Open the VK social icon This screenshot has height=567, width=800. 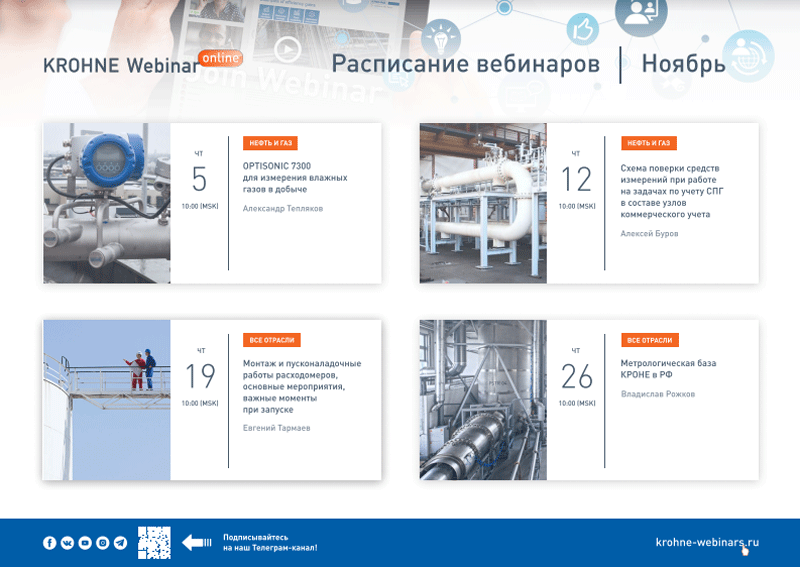(x=67, y=543)
